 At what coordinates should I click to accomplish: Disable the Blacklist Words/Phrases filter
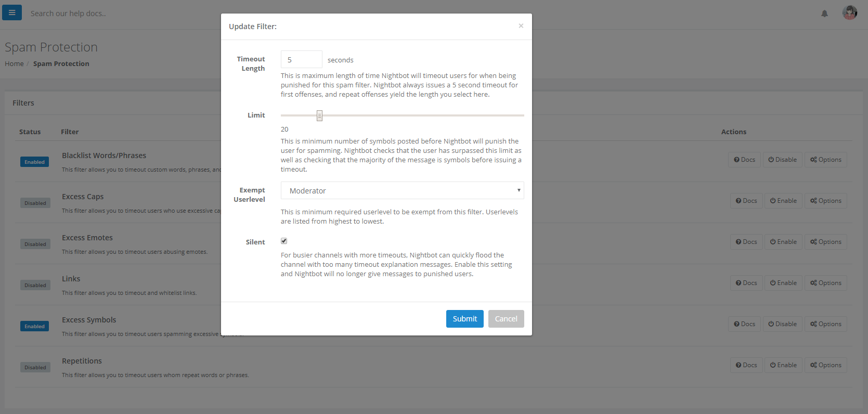pyautogui.click(x=782, y=160)
